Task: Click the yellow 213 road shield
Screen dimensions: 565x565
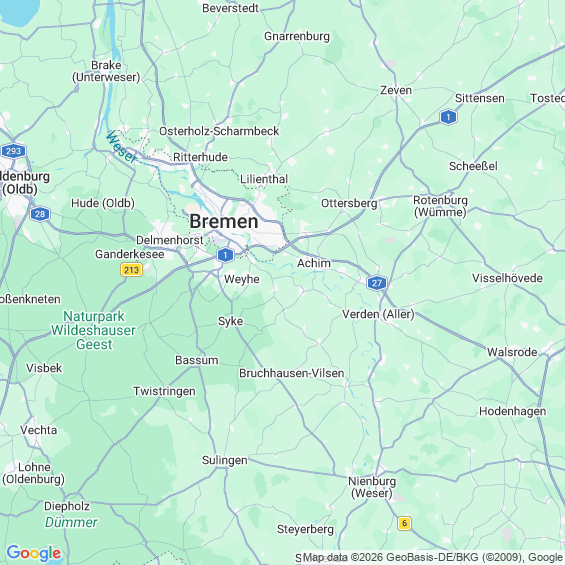Action: 132,270
